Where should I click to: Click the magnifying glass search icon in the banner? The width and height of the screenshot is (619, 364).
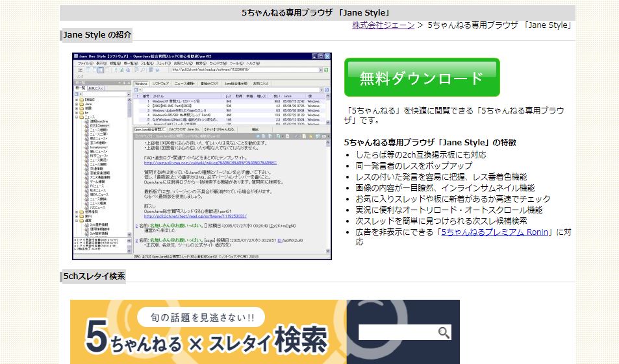point(444,333)
